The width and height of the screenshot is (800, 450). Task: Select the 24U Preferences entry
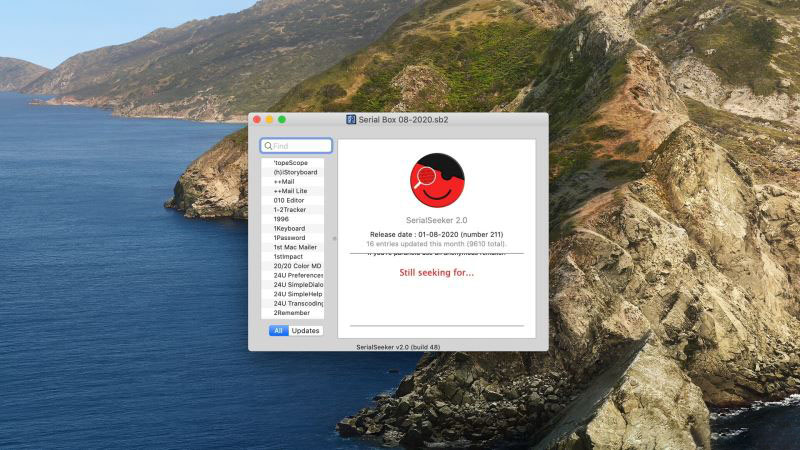(292, 276)
